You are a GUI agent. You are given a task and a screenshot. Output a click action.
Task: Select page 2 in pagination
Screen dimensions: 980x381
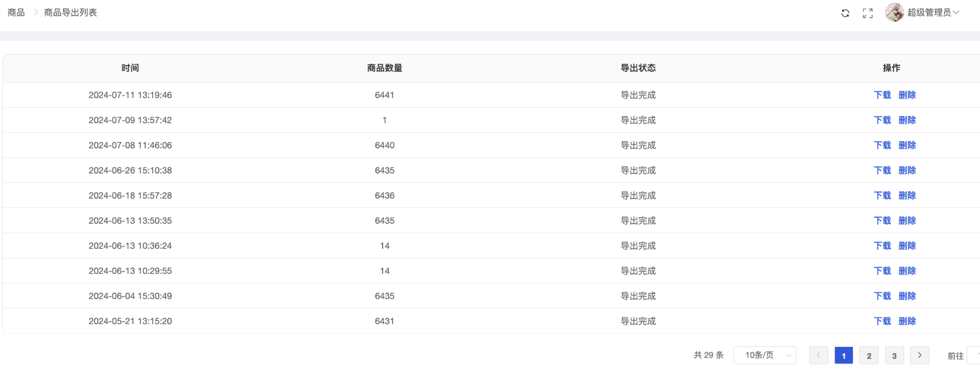point(868,355)
